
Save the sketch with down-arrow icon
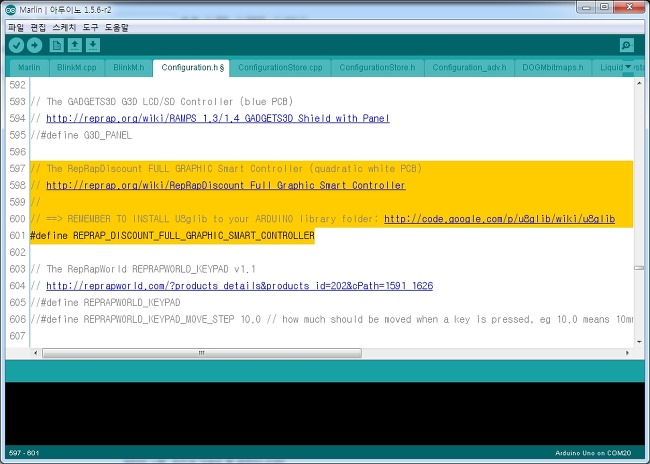[x=93, y=45]
